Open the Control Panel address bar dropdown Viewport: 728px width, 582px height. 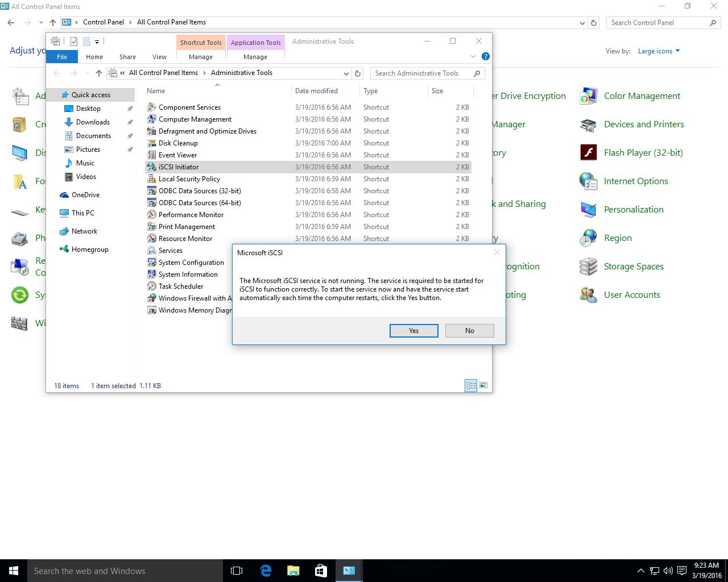coord(582,23)
